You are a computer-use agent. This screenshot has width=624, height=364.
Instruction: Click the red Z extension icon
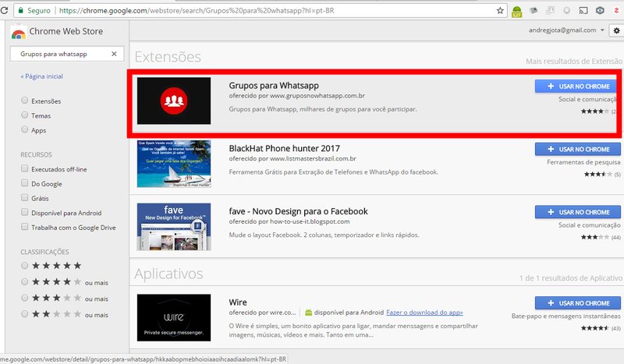click(616, 10)
